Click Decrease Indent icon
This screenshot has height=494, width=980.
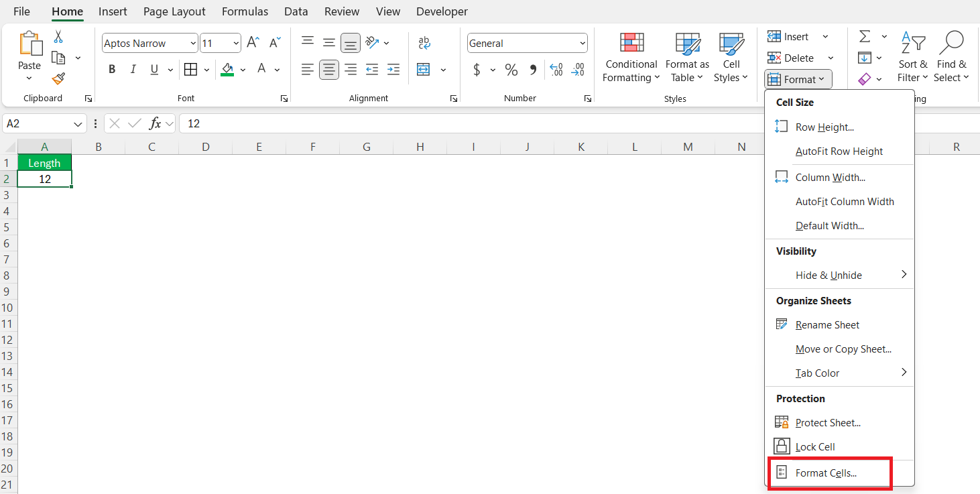[x=372, y=69]
